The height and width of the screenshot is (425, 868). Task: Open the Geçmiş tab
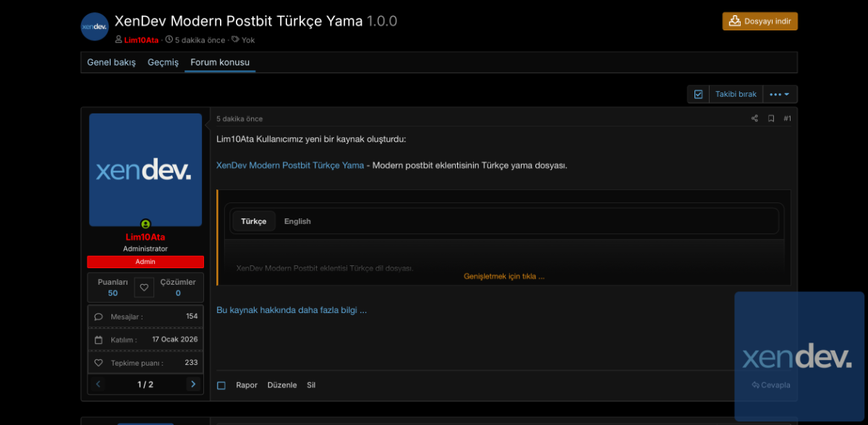[163, 62]
